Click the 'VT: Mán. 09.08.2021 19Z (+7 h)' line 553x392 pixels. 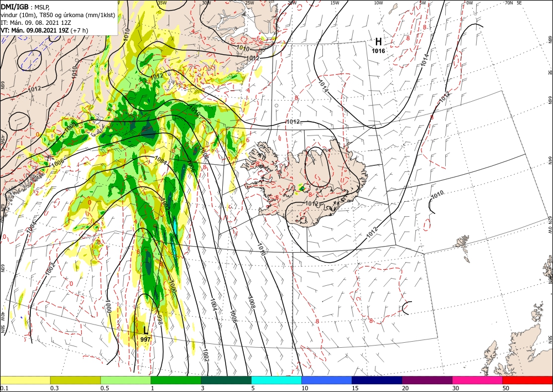(x=44, y=30)
